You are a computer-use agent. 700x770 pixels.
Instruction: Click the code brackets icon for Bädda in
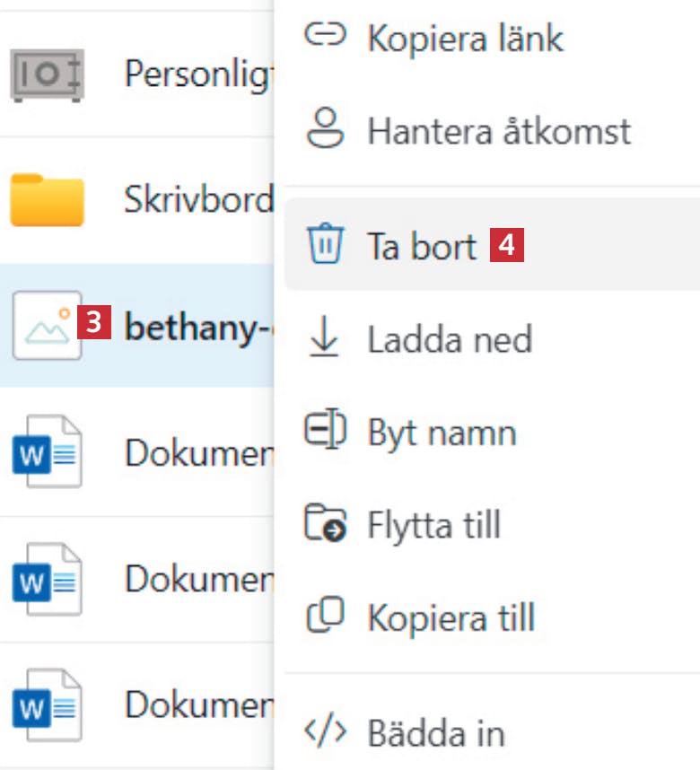[325, 732]
